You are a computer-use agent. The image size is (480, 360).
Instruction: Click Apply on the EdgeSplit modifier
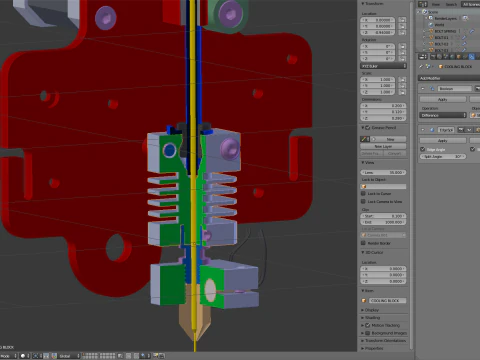click(443, 140)
